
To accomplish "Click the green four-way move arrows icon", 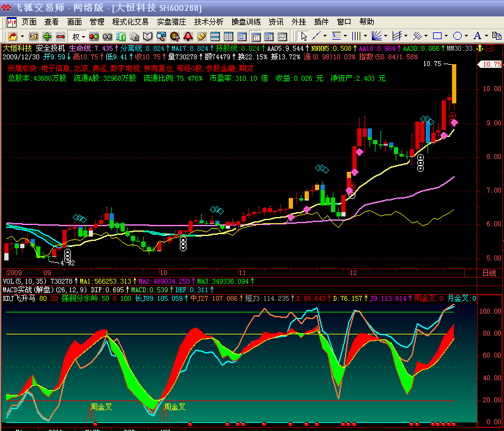I will (47, 36).
